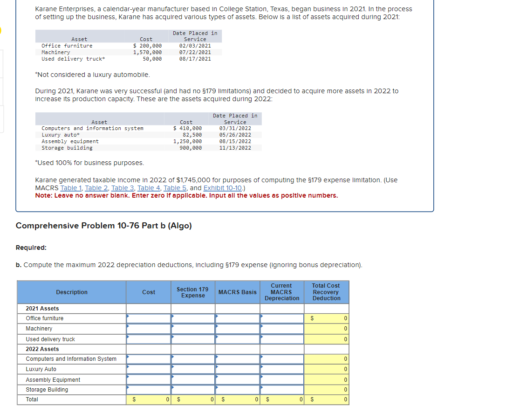
Task: Click the Total row MACRS Basis sum cell
Action: [x=238, y=399]
